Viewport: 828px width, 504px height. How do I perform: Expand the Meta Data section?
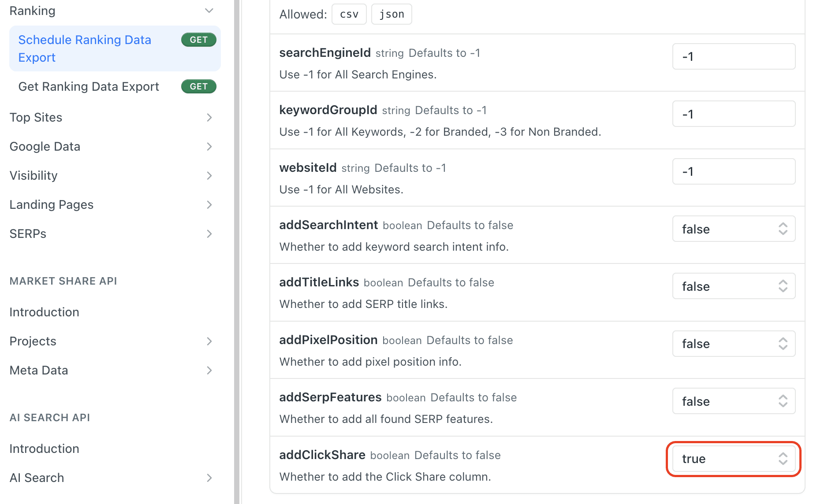[x=209, y=371]
